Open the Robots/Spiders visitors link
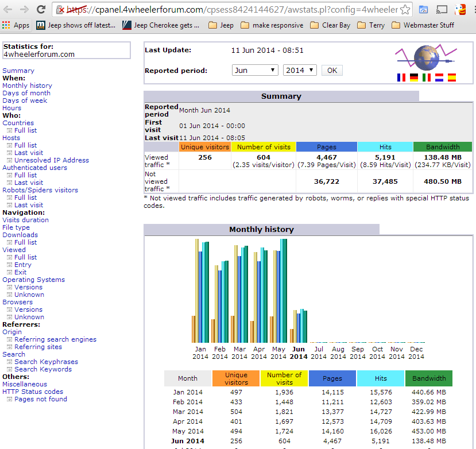 tap(40, 190)
